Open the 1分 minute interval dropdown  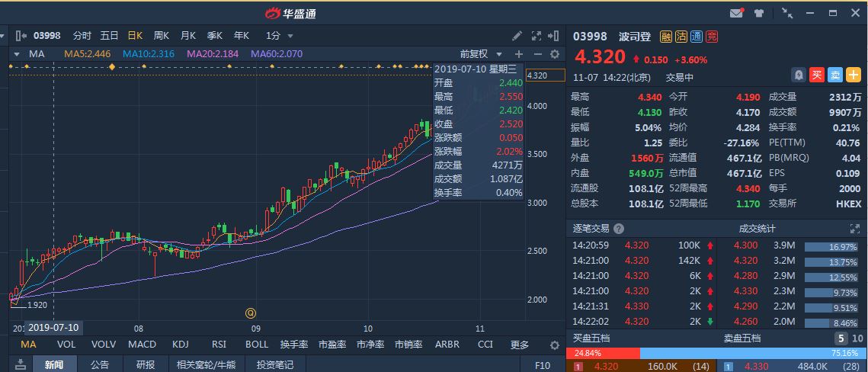coord(279,36)
